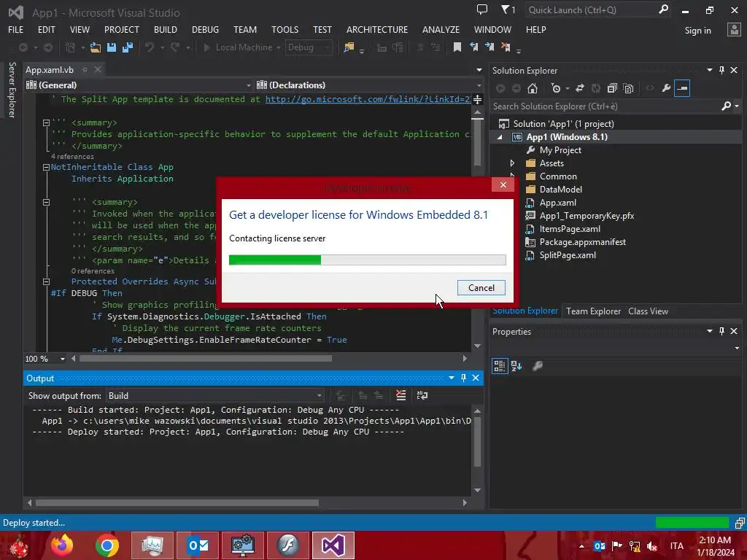Click the status bar deploy progress bar

pos(692,522)
